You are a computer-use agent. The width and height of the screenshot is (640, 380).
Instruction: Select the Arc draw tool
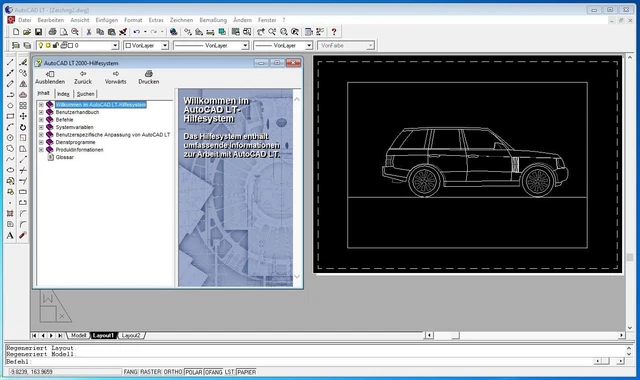pos(10,127)
